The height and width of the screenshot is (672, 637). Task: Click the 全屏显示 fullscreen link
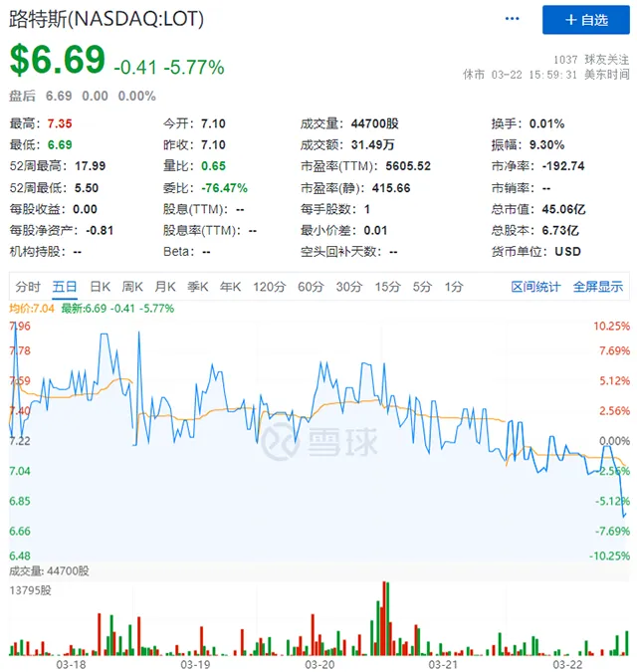tap(598, 287)
